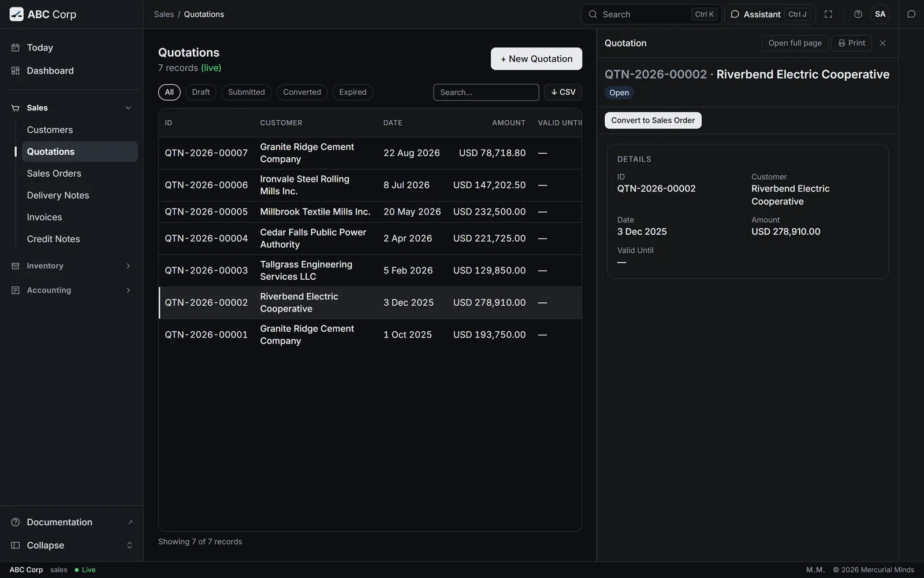This screenshot has width=924, height=578.
Task: Open row QTN-2026-00007
Action: [370, 153]
